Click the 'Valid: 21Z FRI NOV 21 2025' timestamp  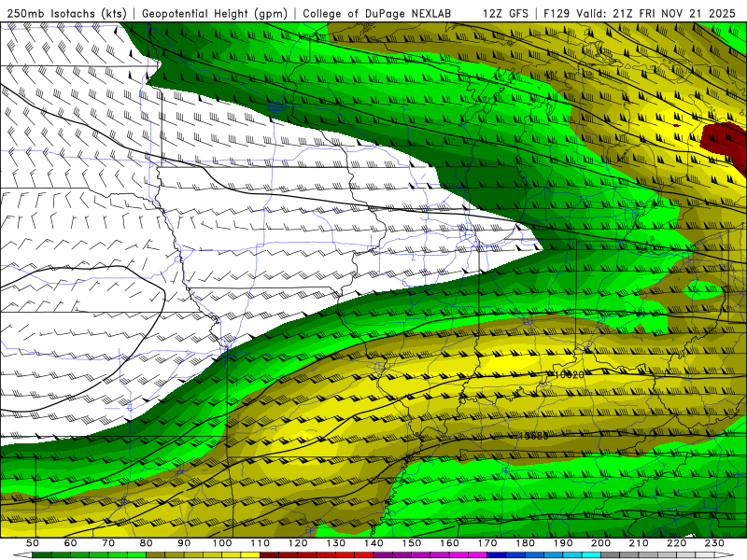pyautogui.click(x=655, y=14)
